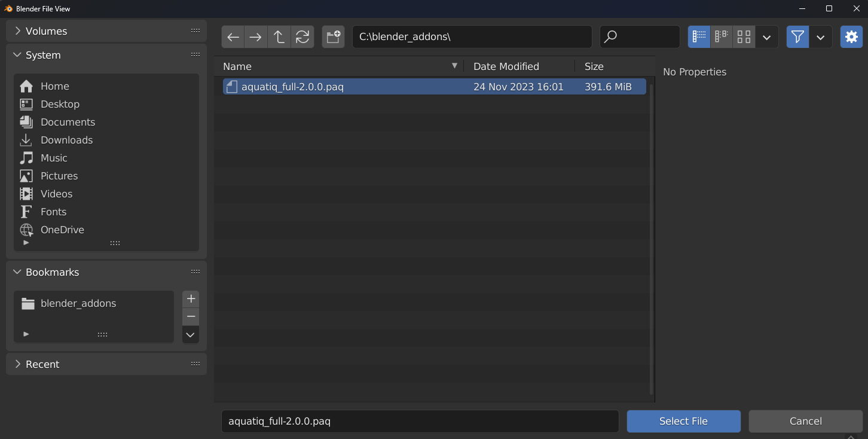Switch to thumbnail display mode

(x=744, y=36)
